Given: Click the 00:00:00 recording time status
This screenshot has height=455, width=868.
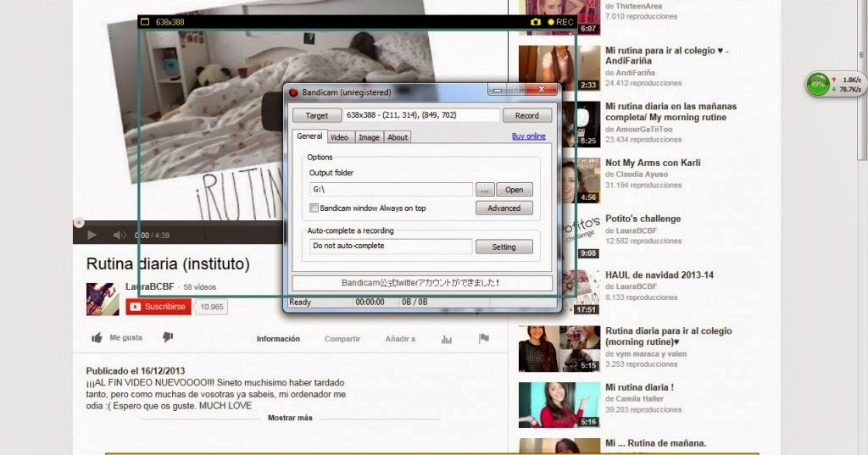Looking at the screenshot, I should coord(370,302).
